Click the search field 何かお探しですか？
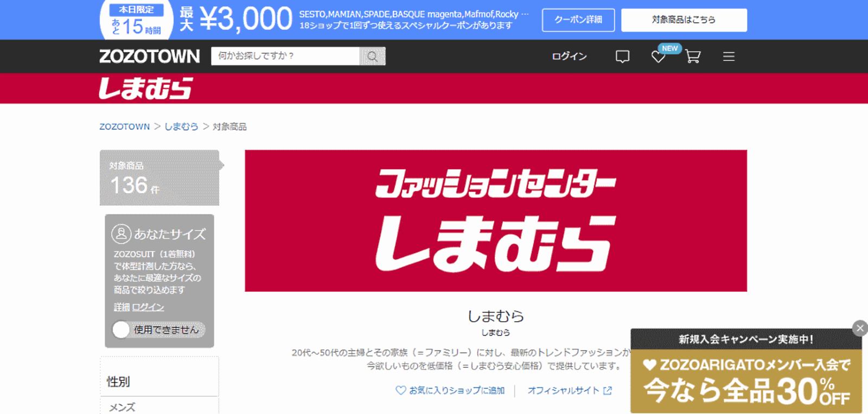Screen dimensions: 868x414 (x=285, y=56)
